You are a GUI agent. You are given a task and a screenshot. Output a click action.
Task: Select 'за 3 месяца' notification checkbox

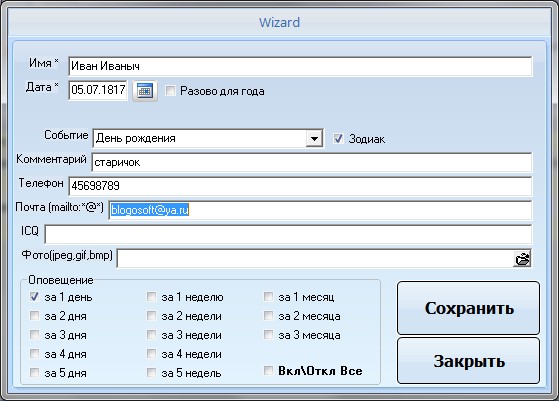(x=268, y=334)
